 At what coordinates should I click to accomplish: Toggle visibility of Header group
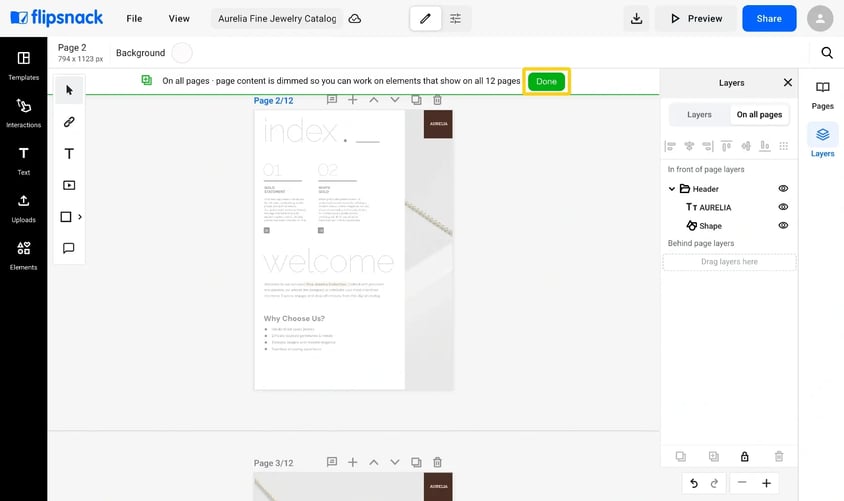pos(783,188)
